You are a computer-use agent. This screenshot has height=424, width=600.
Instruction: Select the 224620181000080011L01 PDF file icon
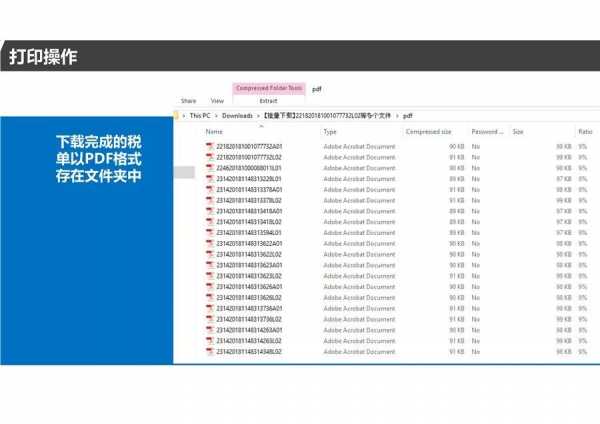point(210,168)
